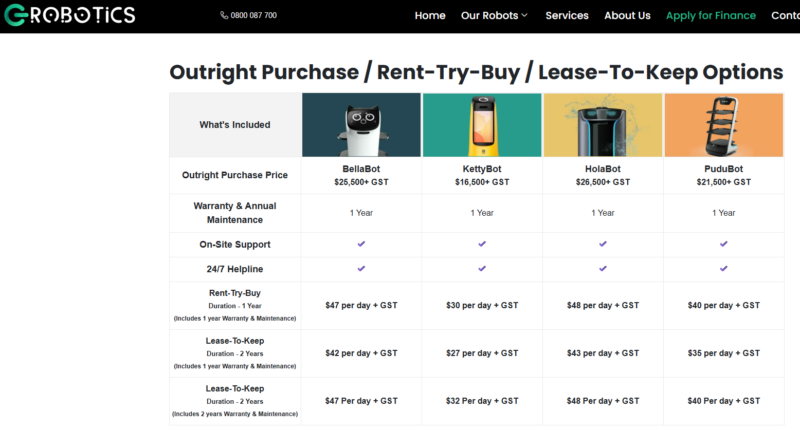800x430 pixels.
Task: Click the BellaBot 24/7 Helpline checkmark
Action: (361, 269)
